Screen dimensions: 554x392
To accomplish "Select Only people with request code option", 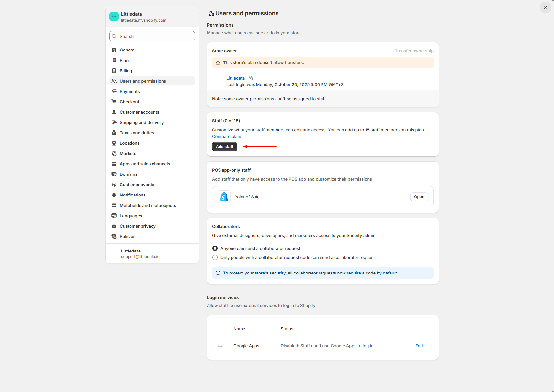I will tap(215, 257).
